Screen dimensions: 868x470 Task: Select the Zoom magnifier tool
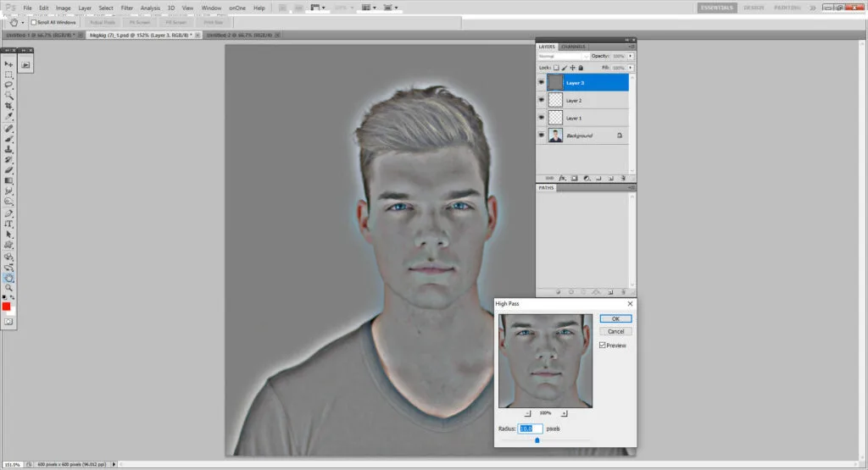point(9,288)
